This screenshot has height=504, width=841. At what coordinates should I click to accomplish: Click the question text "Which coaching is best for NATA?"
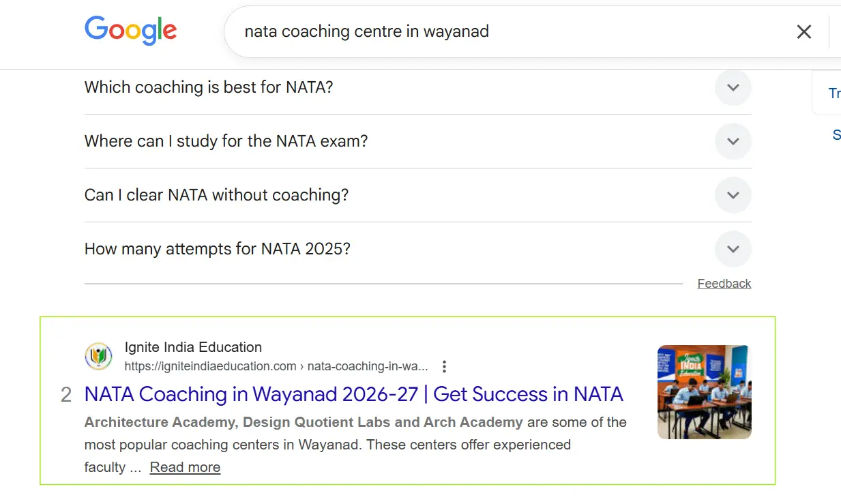(208, 87)
